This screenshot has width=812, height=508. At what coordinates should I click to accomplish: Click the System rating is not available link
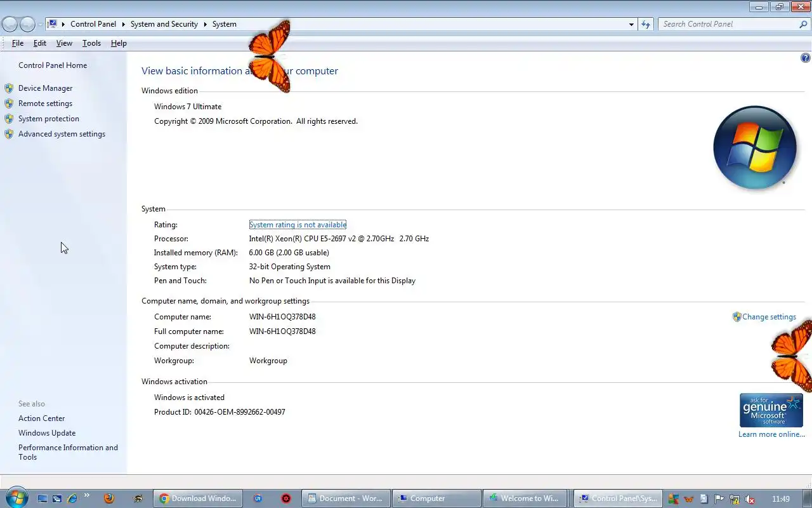(x=298, y=225)
